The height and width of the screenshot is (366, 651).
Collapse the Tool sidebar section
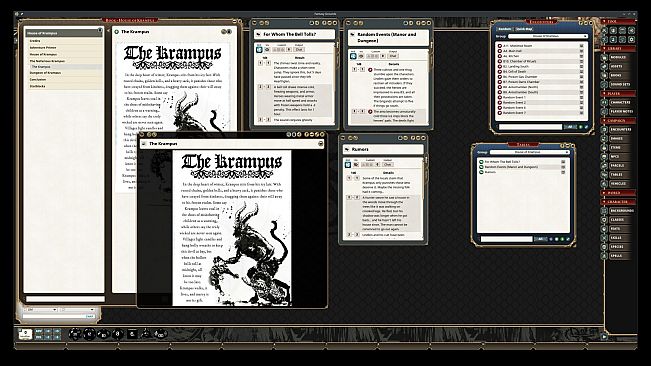pyautogui.click(x=618, y=21)
